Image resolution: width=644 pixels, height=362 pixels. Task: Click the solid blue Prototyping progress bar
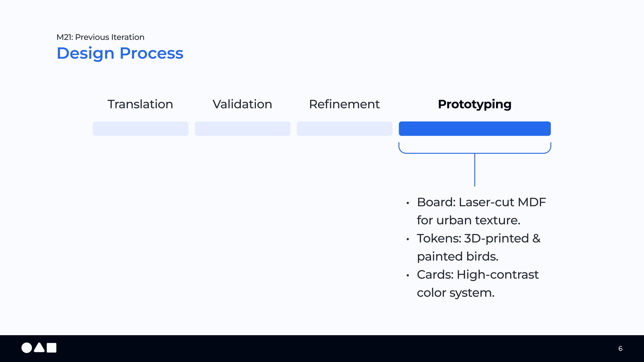(x=474, y=129)
